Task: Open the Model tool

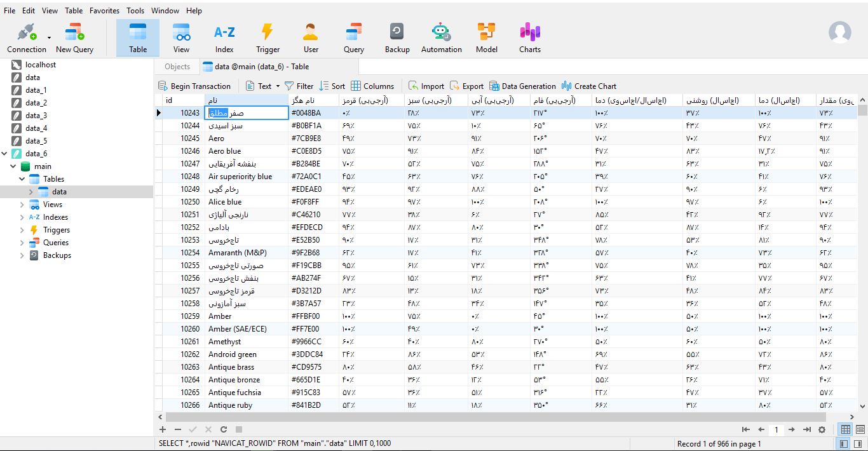Action: click(487, 37)
